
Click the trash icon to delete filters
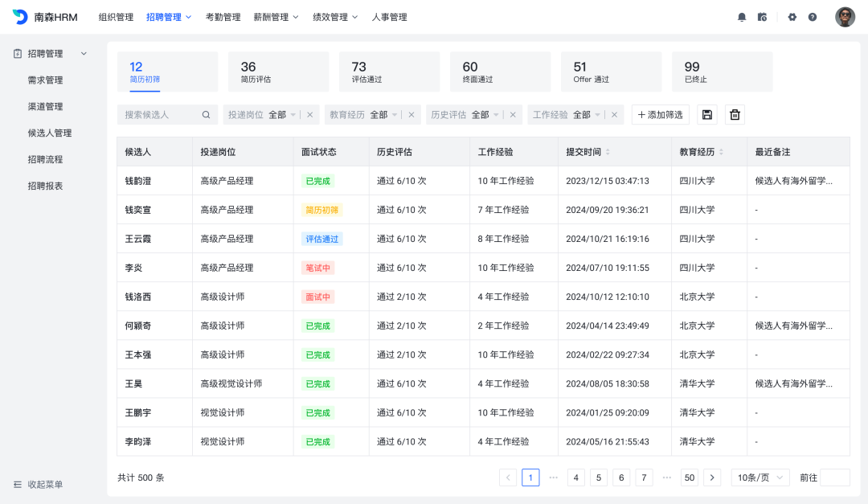735,115
